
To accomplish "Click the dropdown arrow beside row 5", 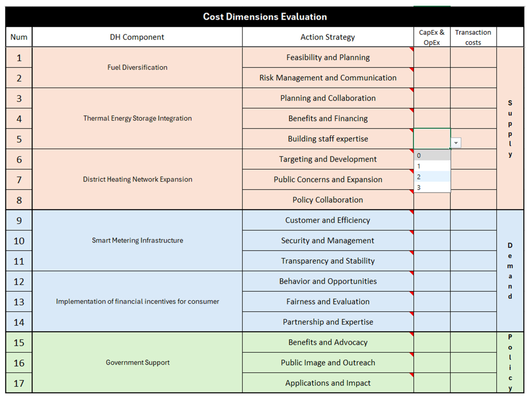I will pos(456,143).
